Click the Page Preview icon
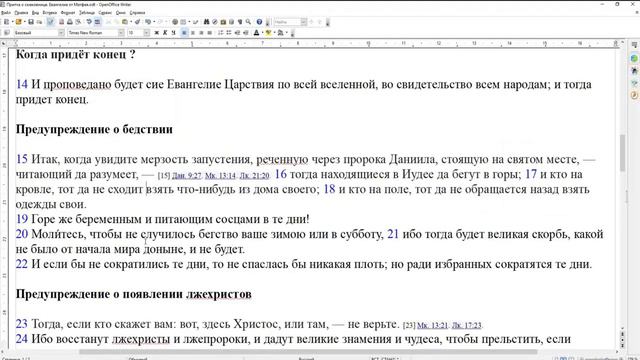This screenshot has width=640, height=360. 78,22
